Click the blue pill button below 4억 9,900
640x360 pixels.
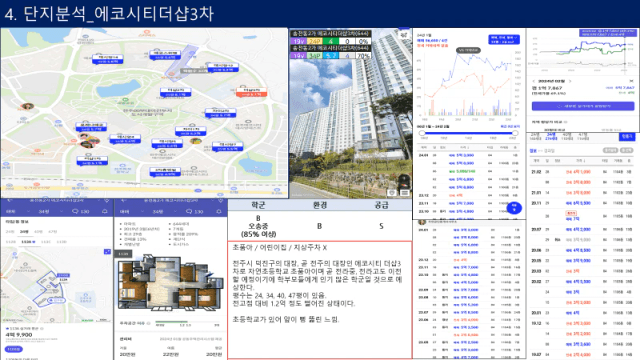coord(13,349)
